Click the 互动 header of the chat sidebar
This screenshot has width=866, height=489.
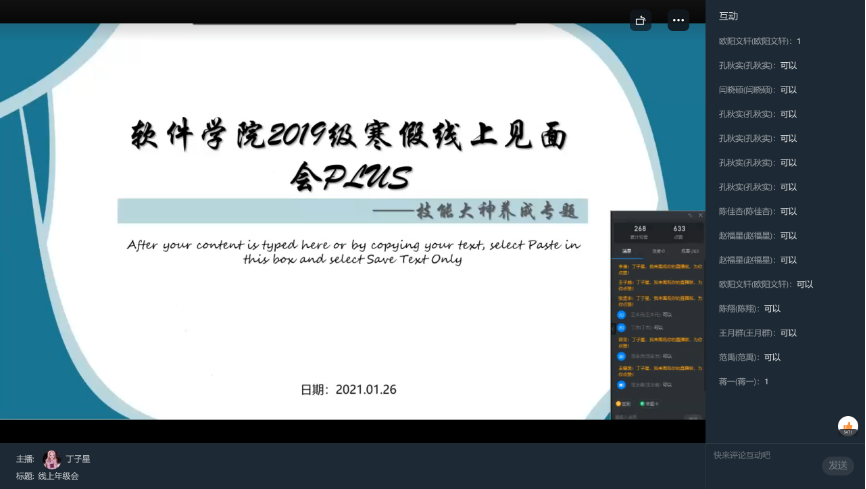click(728, 16)
